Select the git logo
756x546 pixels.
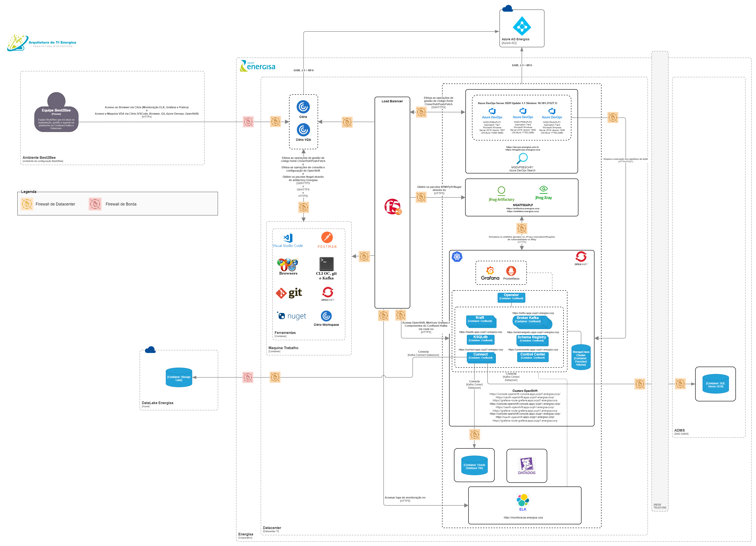(289, 293)
